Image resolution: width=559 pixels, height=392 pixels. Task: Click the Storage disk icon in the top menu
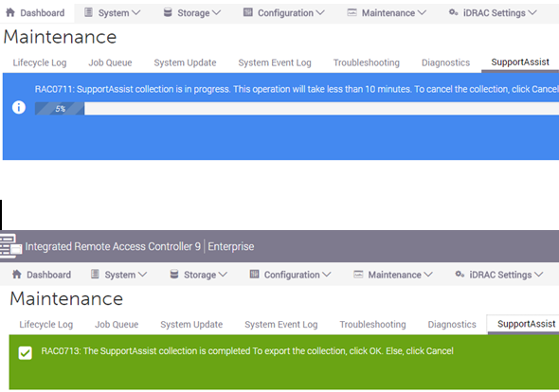tap(168, 13)
